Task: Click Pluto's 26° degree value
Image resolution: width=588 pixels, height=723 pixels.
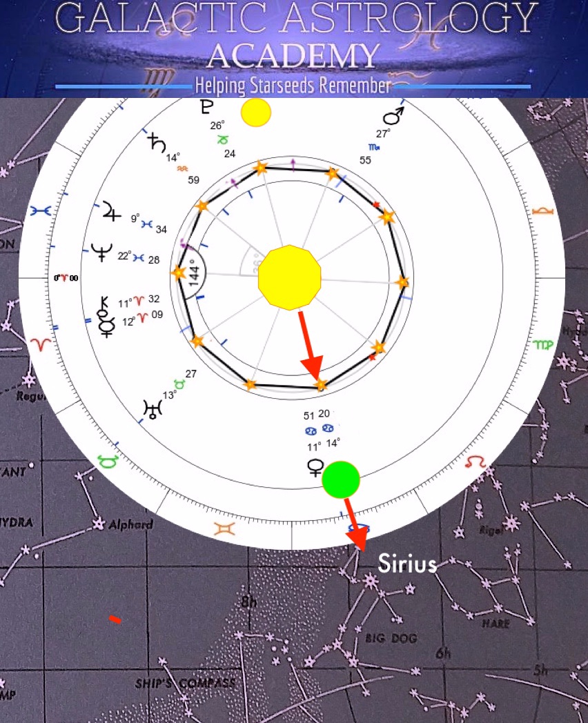Action: point(217,125)
